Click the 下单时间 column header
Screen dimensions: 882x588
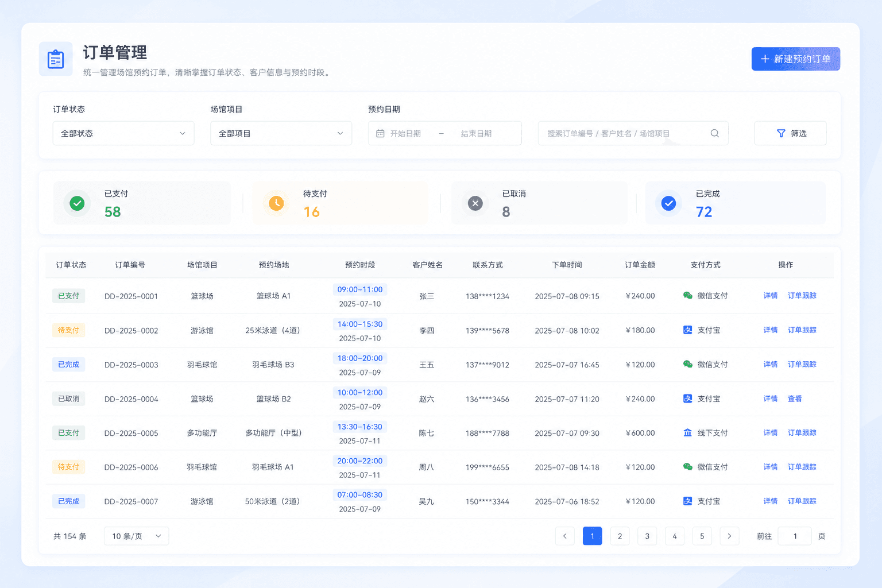coord(567,265)
